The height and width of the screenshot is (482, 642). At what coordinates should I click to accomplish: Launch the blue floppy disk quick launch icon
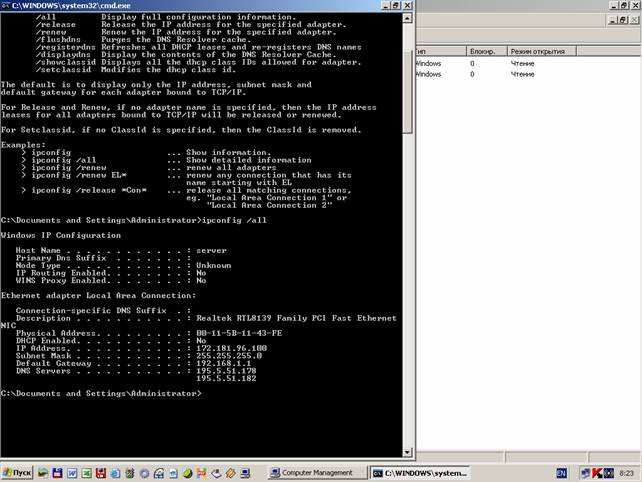[57, 473]
